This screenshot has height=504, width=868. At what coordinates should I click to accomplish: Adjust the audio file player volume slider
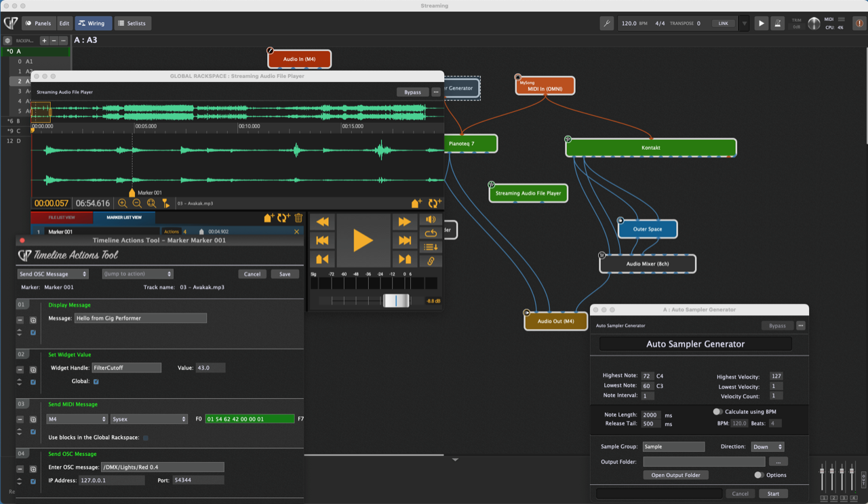pyautogui.click(x=396, y=301)
